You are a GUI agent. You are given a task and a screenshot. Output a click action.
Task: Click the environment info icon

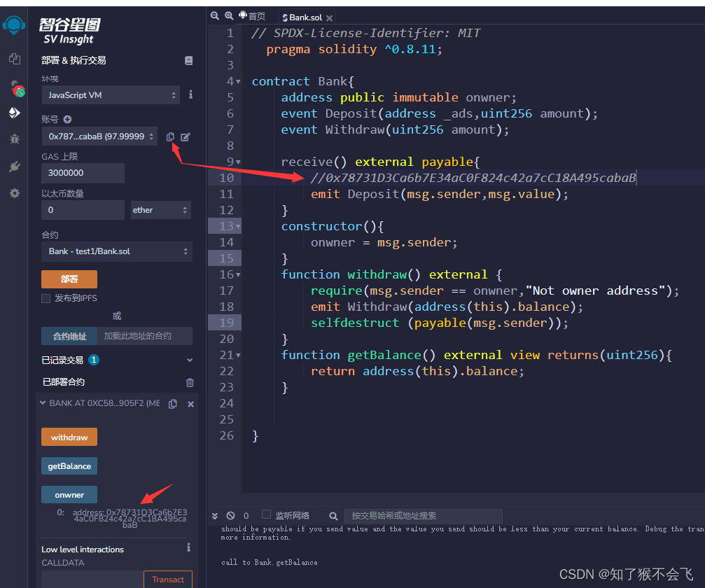190,94
